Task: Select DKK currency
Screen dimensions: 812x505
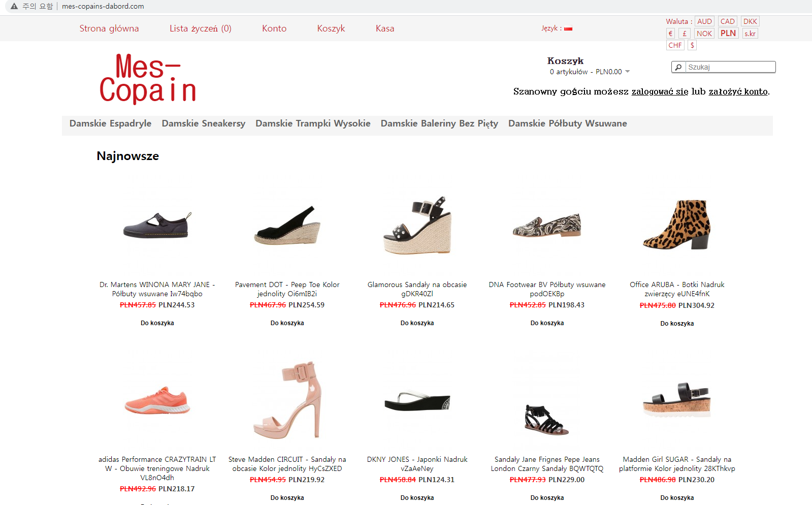Action: click(x=750, y=21)
